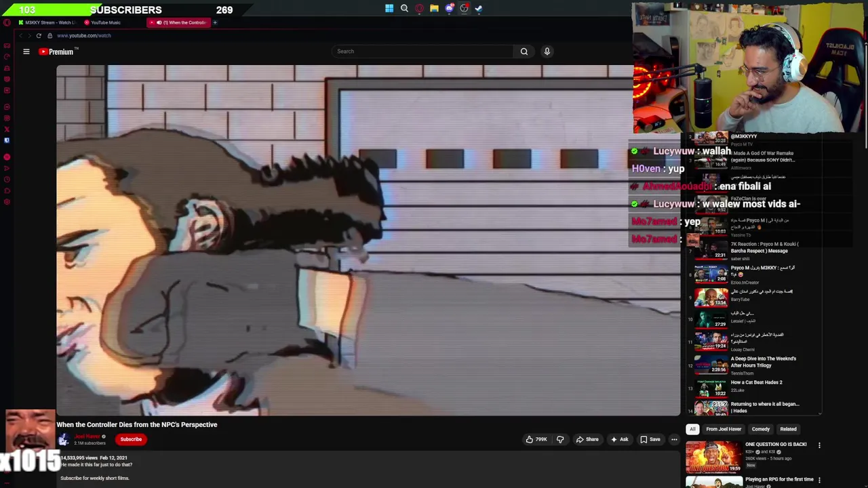Expand description '14,533,995 views Feb 12, 2021'
This screenshot has height=488, width=868.
[94, 458]
